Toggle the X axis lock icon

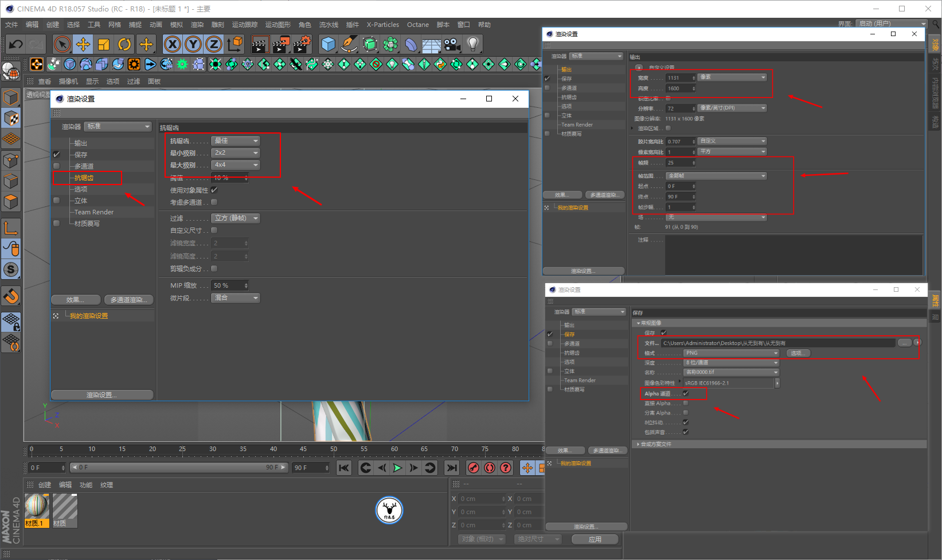tap(173, 44)
